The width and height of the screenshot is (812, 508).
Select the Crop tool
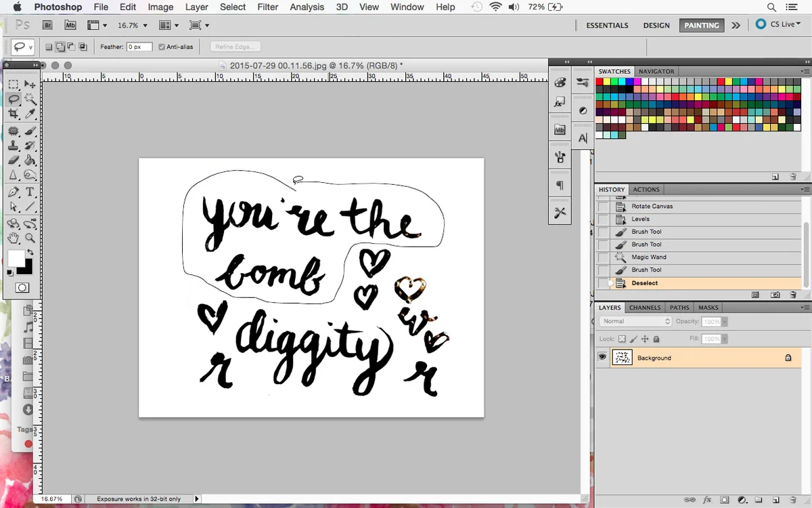pyautogui.click(x=14, y=114)
